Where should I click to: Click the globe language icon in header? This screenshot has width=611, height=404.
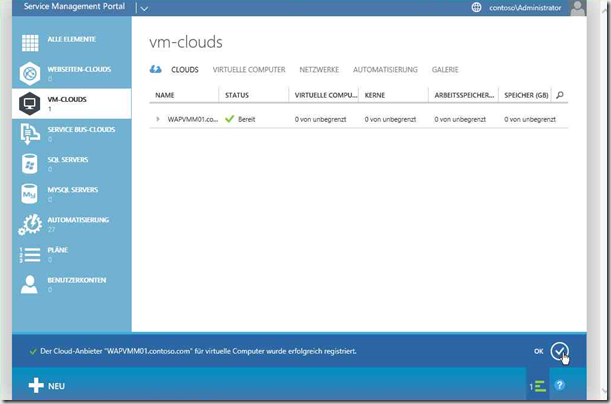coord(476,7)
